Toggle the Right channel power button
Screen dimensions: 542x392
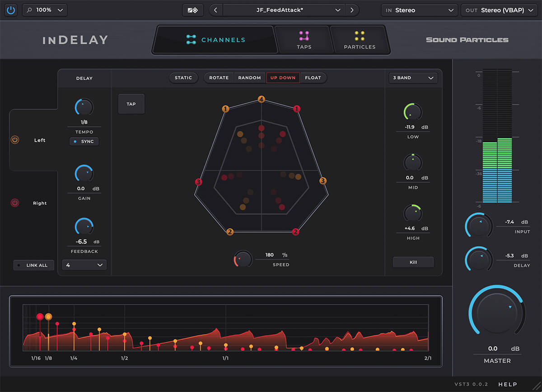pos(15,203)
